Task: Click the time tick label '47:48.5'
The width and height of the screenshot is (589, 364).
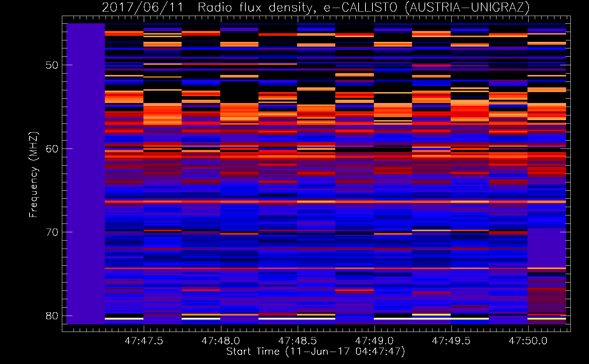Action: (297, 341)
